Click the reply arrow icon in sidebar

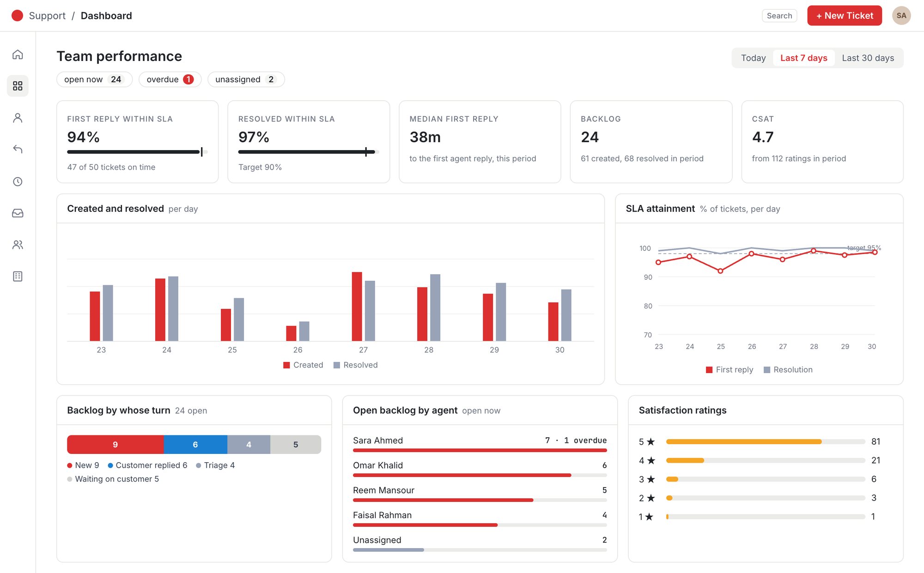pyautogui.click(x=18, y=149)
